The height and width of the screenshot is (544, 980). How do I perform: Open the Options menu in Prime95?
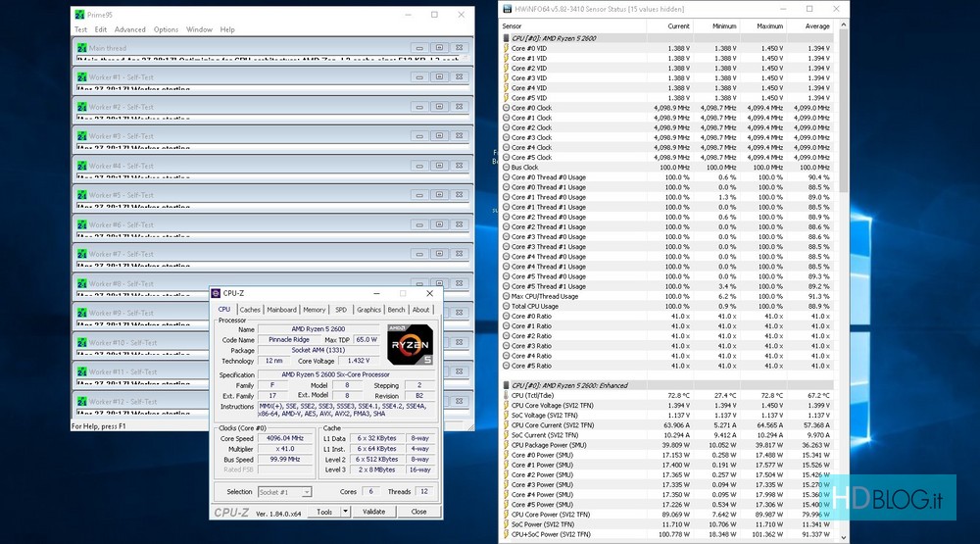coord(166,29)
